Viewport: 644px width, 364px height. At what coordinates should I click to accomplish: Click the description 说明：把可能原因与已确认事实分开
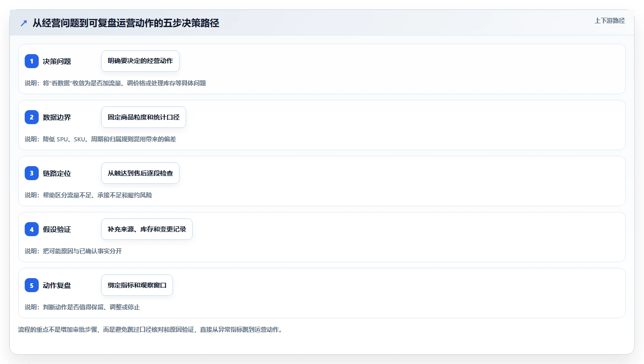pos(73,251)
